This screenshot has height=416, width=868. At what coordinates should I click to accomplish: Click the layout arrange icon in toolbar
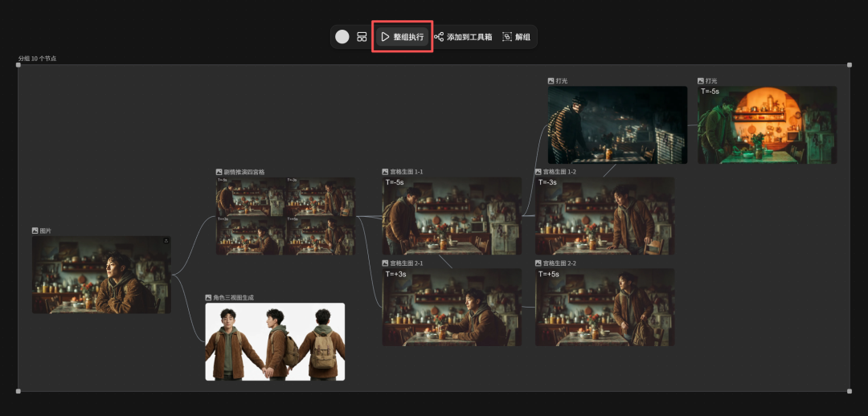tap(362, 37)
